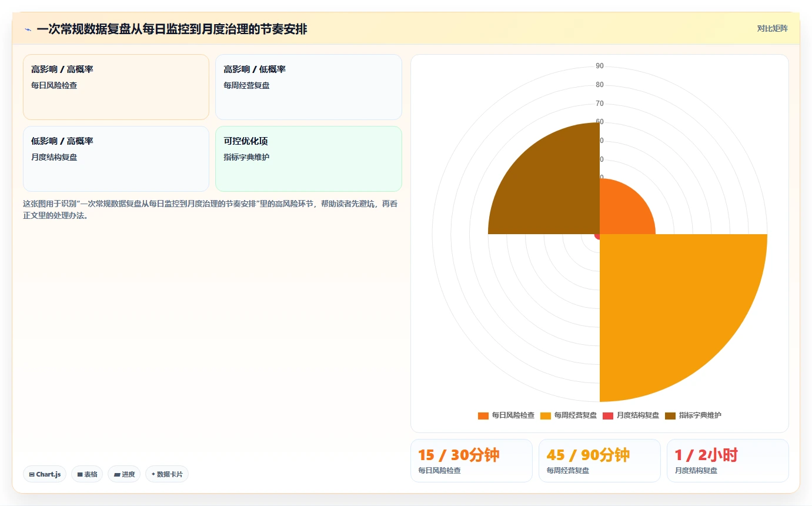
Task: Click the 月度结构复盘 label under 1 / 2小时
Action: 696,471
